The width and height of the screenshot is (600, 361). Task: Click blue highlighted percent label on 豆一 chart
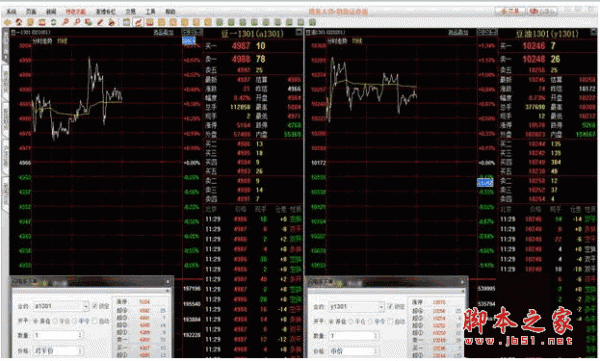(x=189, y=41)
